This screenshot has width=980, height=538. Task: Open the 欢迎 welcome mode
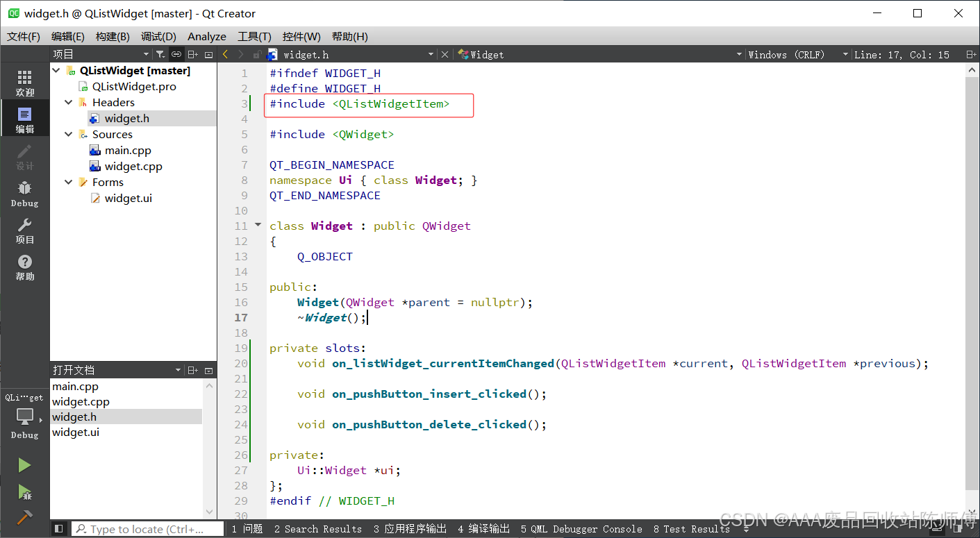24,83
